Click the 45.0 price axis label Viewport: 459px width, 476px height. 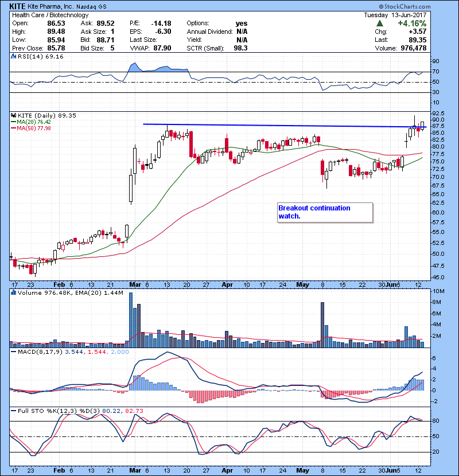click(438, 277)
